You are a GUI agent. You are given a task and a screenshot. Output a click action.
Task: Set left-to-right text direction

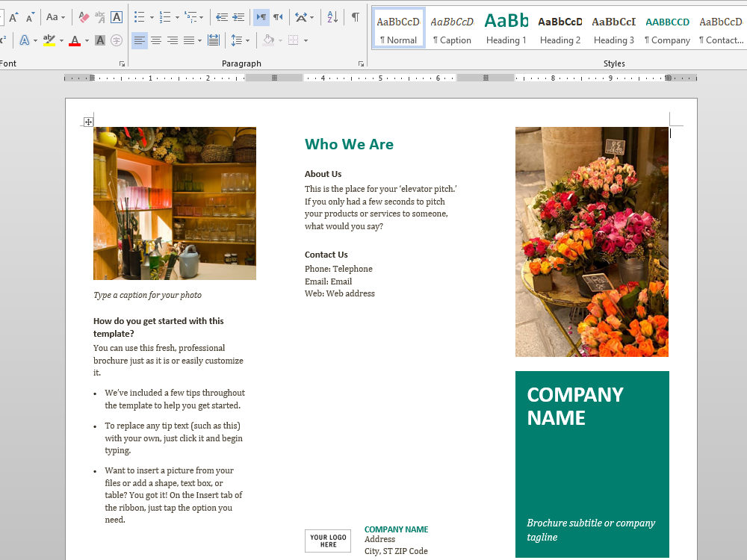point(261,18)
